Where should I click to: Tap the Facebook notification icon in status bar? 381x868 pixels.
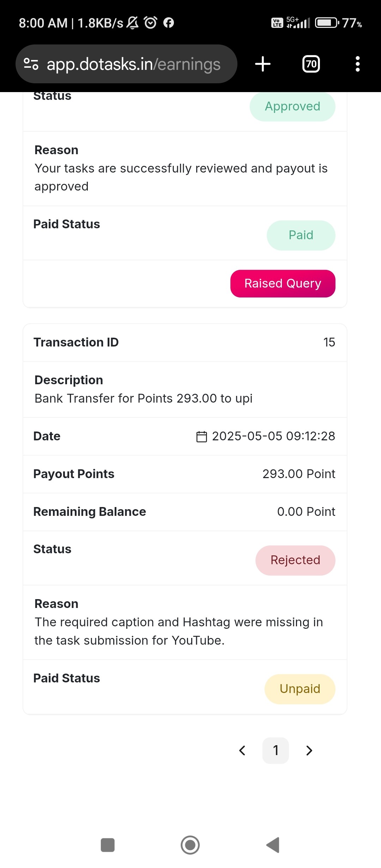[169, 23]
